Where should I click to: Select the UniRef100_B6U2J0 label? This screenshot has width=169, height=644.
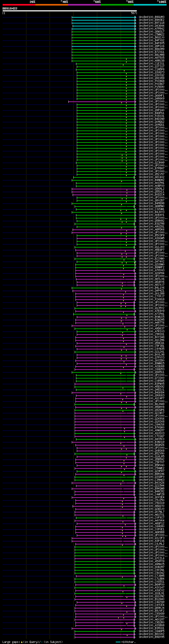[152, 38]
